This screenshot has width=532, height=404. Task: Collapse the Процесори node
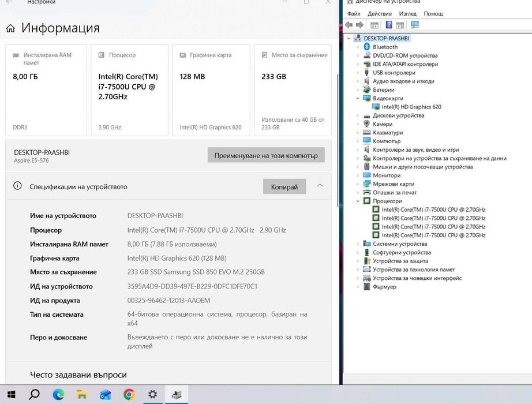[x=357, y=201]
